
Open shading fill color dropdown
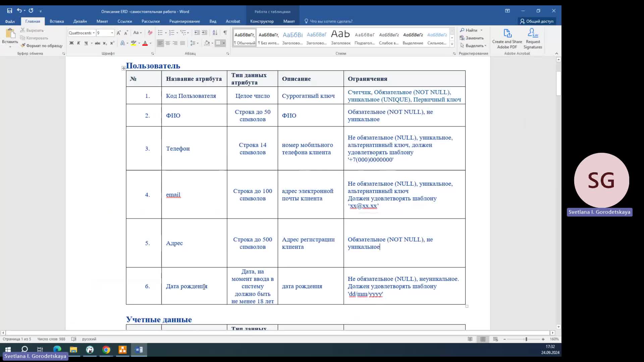pos(212,43)
